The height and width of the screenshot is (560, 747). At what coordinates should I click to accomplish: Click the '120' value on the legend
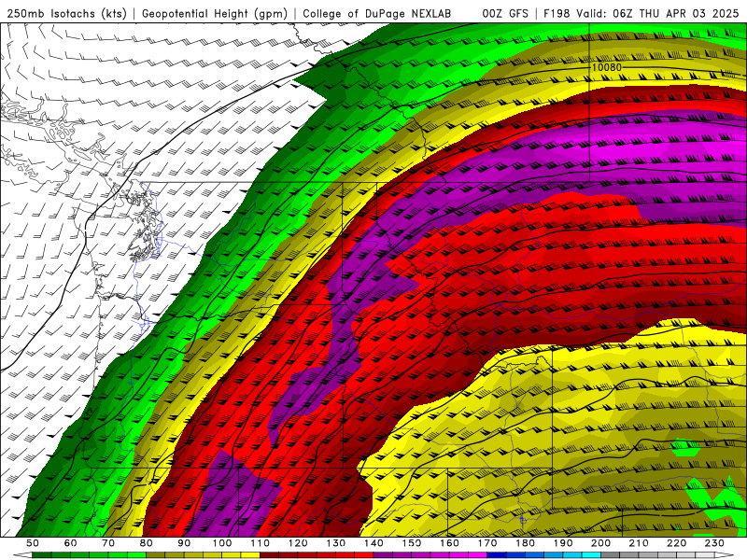(x=298, y=543)
